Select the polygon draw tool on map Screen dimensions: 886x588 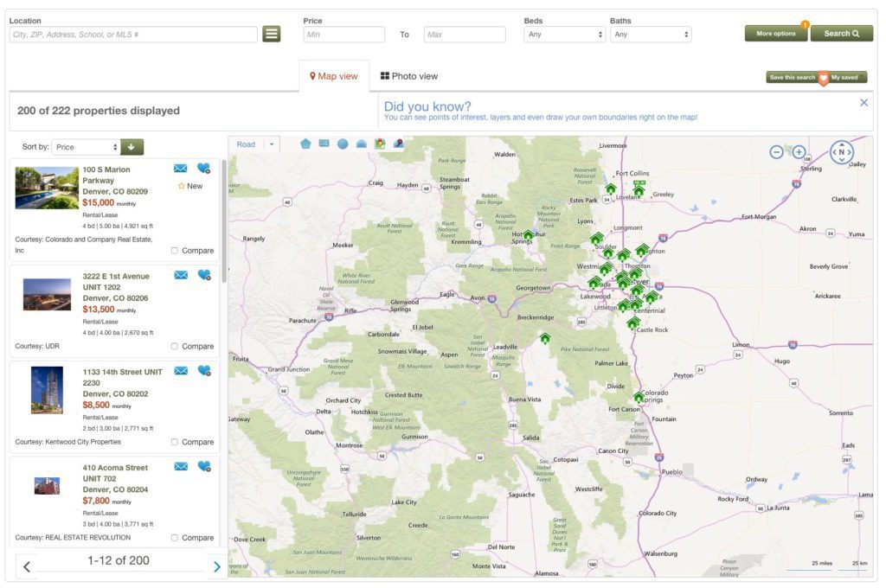click(x=305, y=144)
